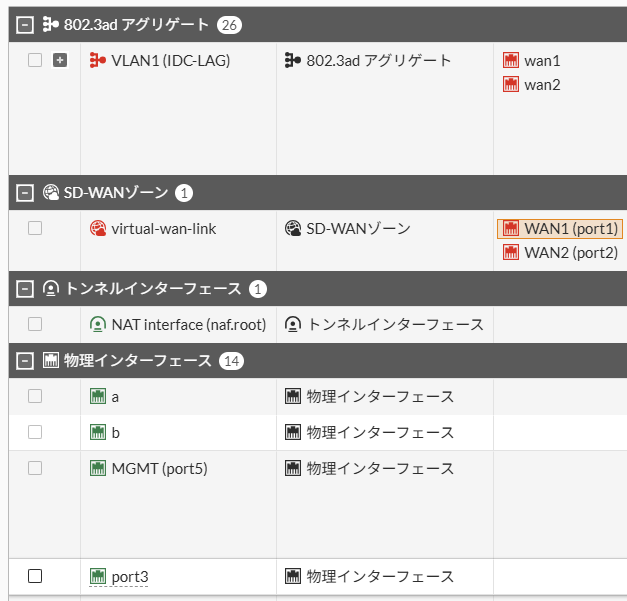The width and height of the screenshot is (627, 601).
Task: Click the MGMT (port5) interface icon
Action: (x=98, y=468)
